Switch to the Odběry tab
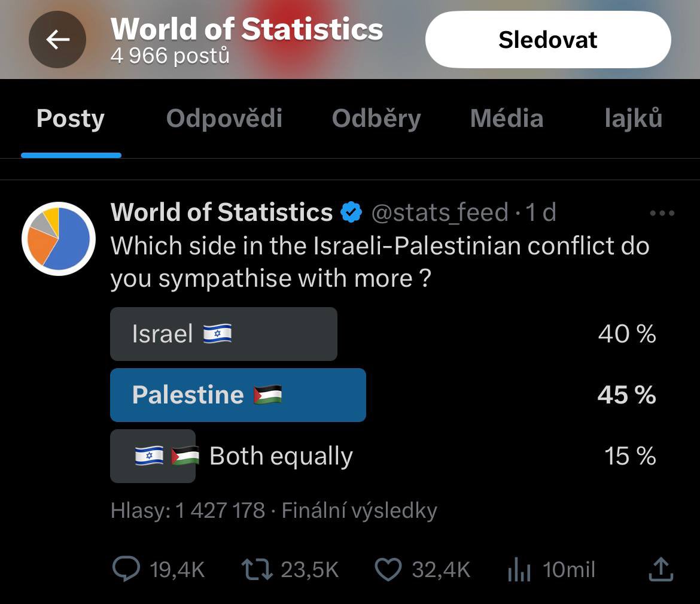The image size is (700, 604). [x=376, y=119]
